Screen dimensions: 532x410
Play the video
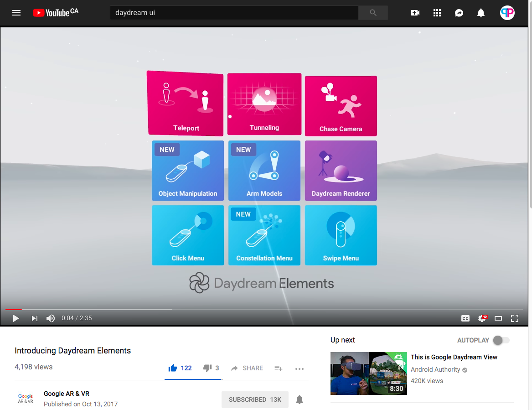pyautogui.click(x=16, y=318)
